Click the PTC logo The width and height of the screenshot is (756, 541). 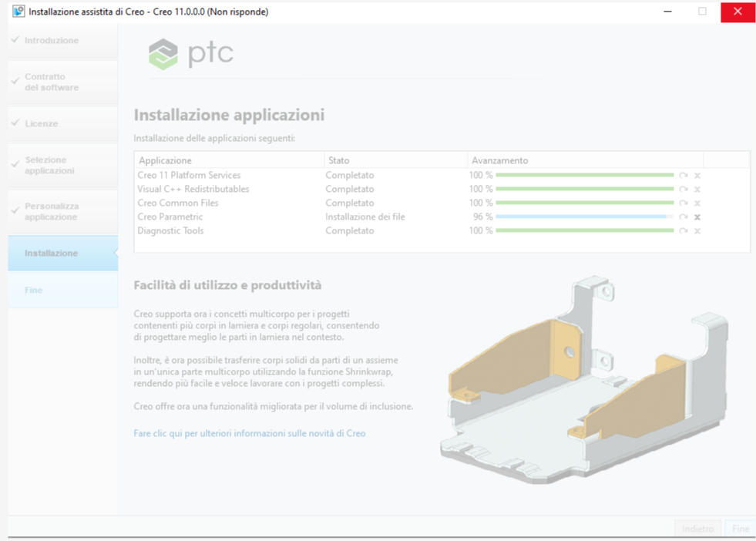pos(191,53)
